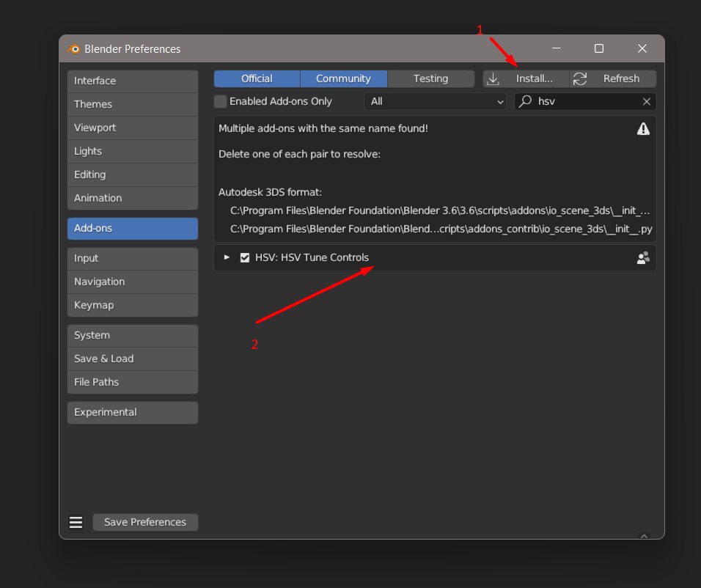This screenshot has width=701, height=588.
Task: Open the Navigation preferences section
Action: (x=132, y=282)
